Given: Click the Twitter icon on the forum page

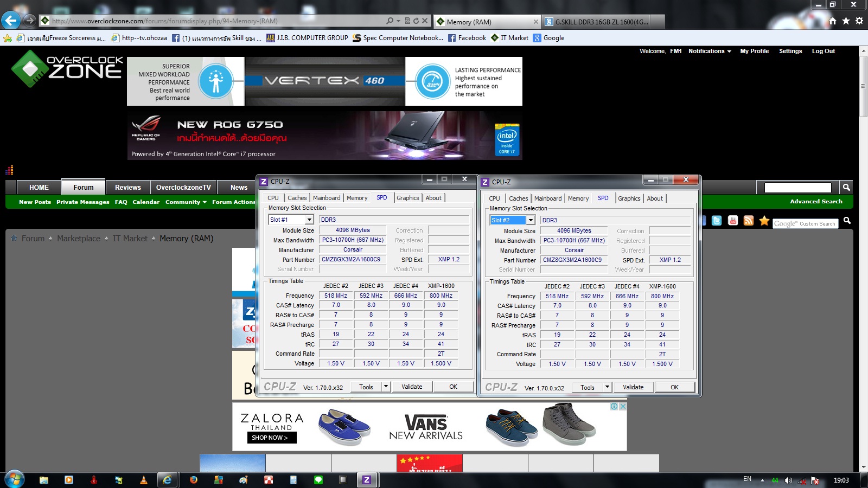Looking at the screenshot, I should pyautogui.click(x=717, y=221).
